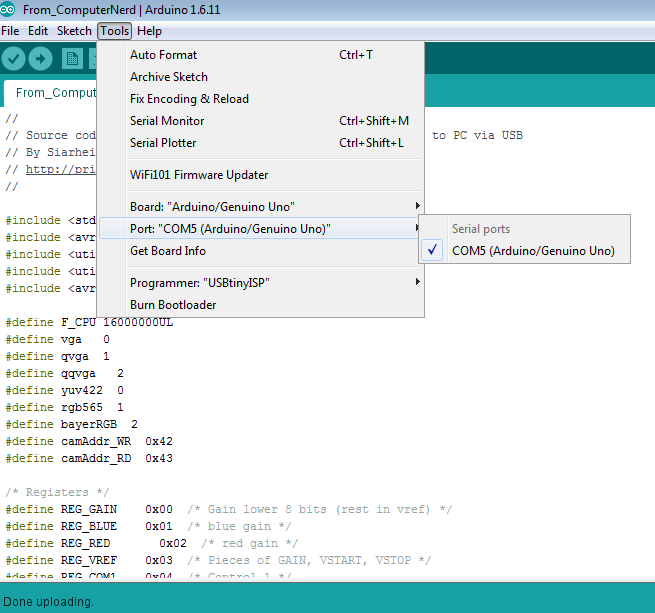Image resolution: width=655 pixels, height=613 pixels.
Task: Click the "Serial ports" submenu header
Action: click(x=481, y=229)
